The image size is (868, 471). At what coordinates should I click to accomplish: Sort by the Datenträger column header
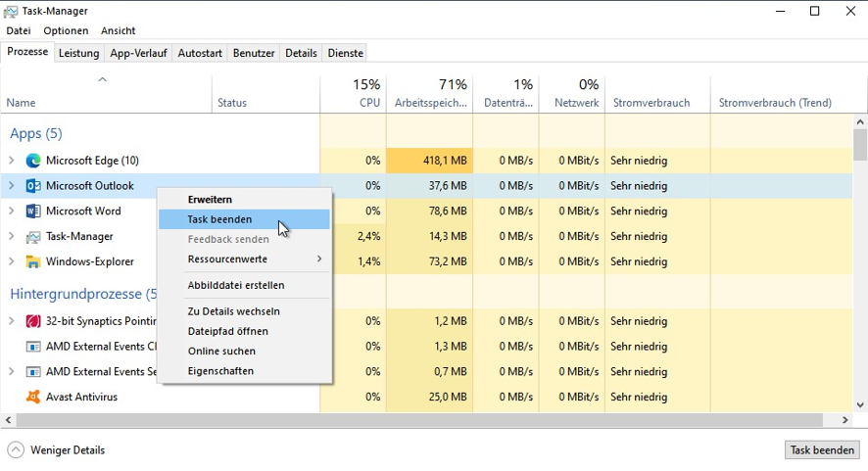point(506,94)
